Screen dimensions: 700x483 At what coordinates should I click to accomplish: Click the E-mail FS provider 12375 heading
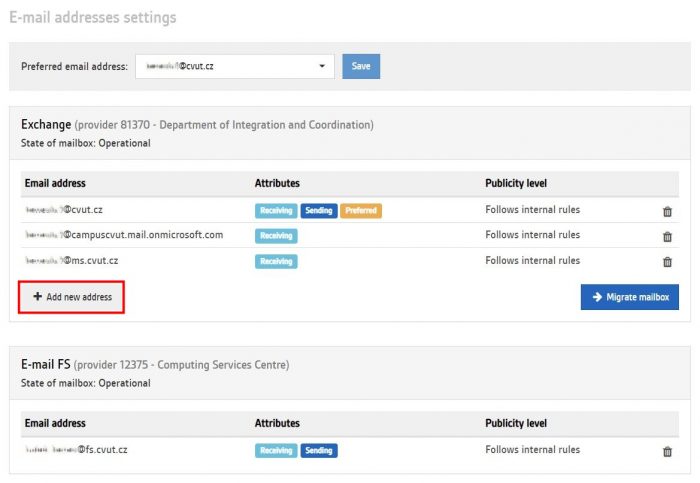point(155,364)
